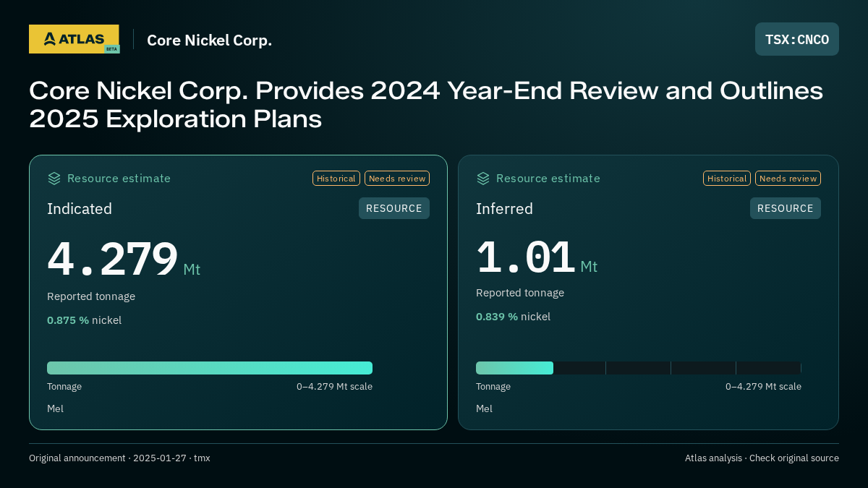
Task: Click Reported tonnage on the Indicated card
Action: 91,296
